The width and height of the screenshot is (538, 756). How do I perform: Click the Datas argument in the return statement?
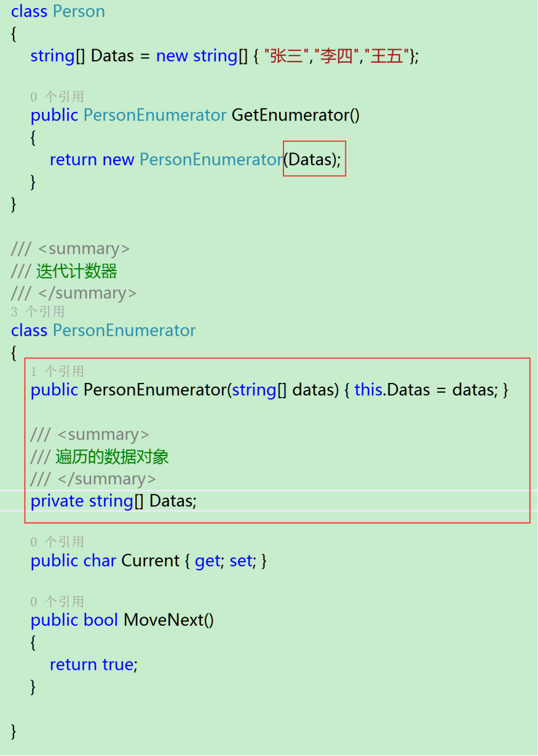point(311,160)
